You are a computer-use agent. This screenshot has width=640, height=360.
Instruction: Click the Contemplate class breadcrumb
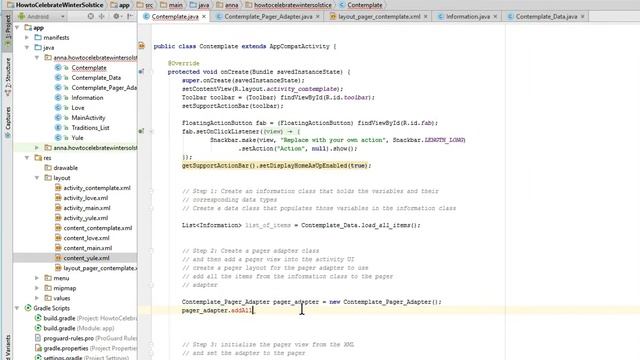click(x=361, y=5)
